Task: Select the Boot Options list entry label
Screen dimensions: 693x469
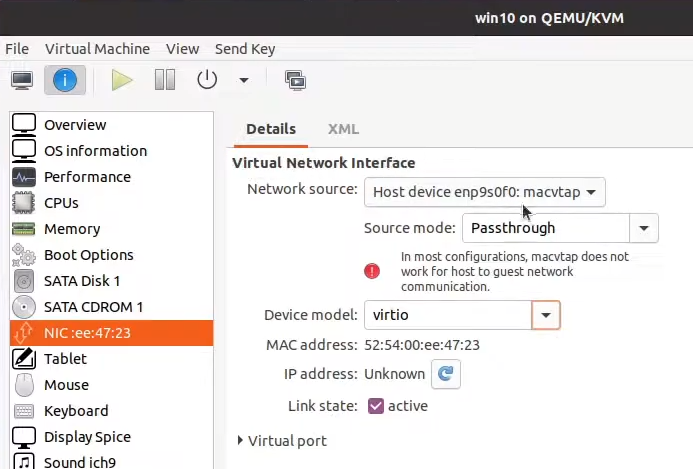Action: tap(88, 255)
